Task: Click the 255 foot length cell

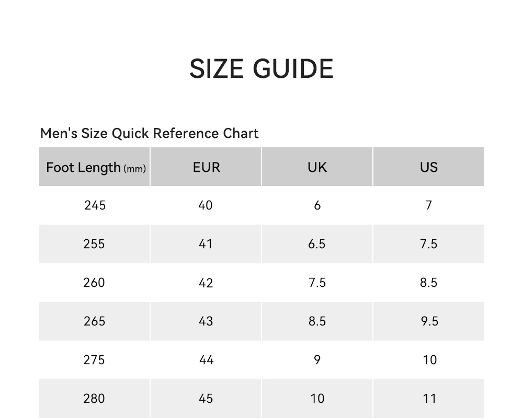Action: tap(94, 244)
